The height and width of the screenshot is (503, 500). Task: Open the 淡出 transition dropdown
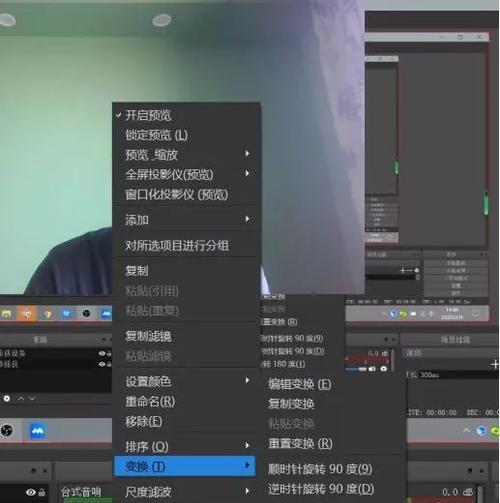pos(451,353)
